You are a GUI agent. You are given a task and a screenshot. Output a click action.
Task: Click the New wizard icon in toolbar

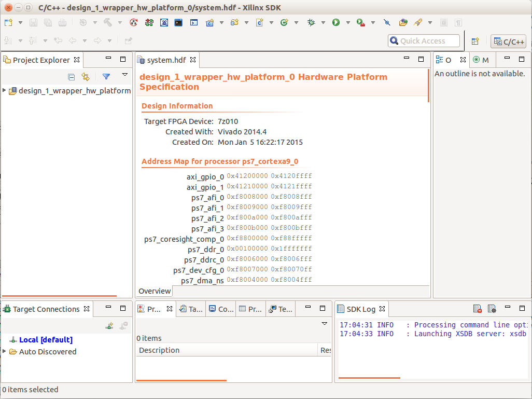click(x=8, y=23)
